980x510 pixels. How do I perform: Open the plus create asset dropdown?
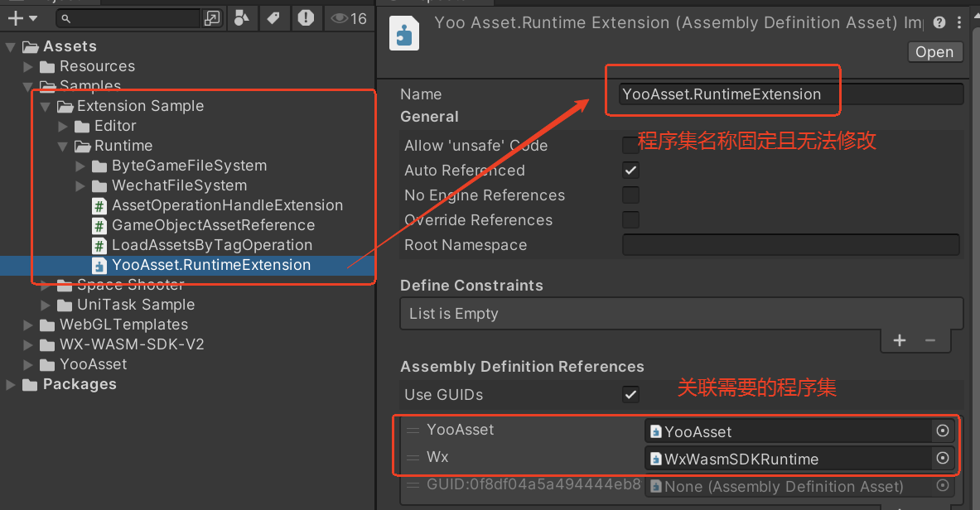pyautogui.click(x=22, y=19)
